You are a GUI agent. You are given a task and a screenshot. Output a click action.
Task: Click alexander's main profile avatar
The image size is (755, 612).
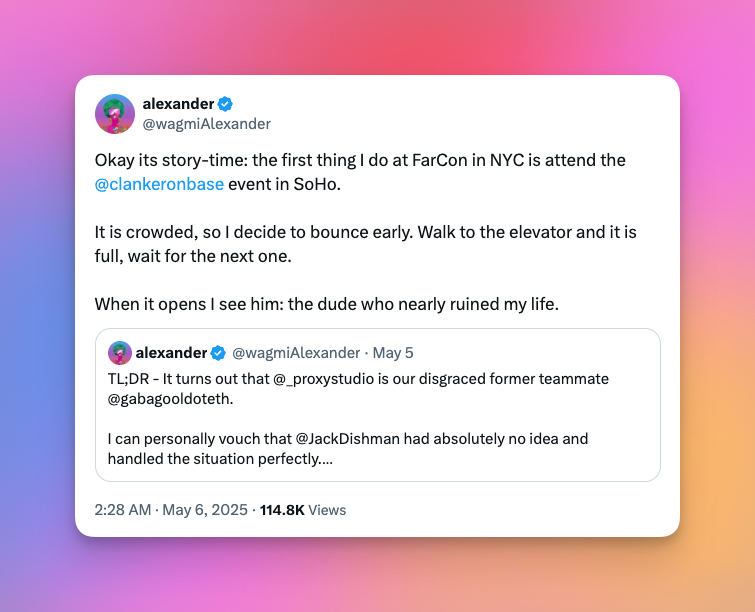[x=115, y=114]
